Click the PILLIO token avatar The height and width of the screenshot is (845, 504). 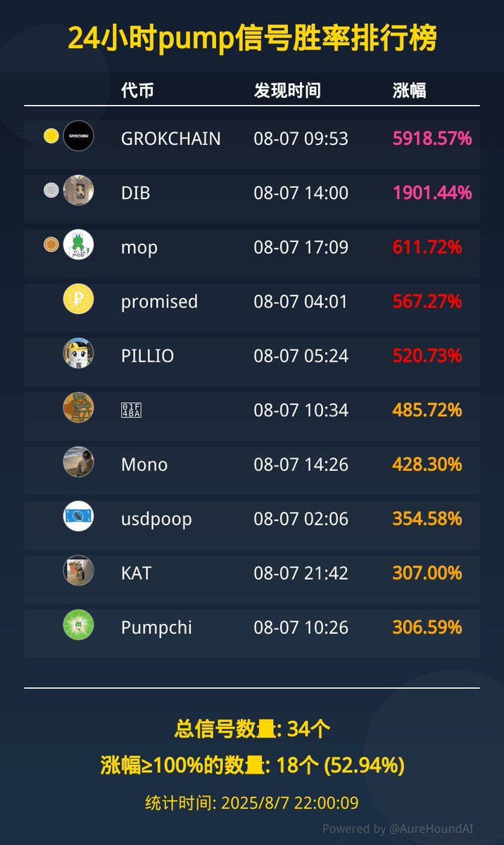pos(78,353)
